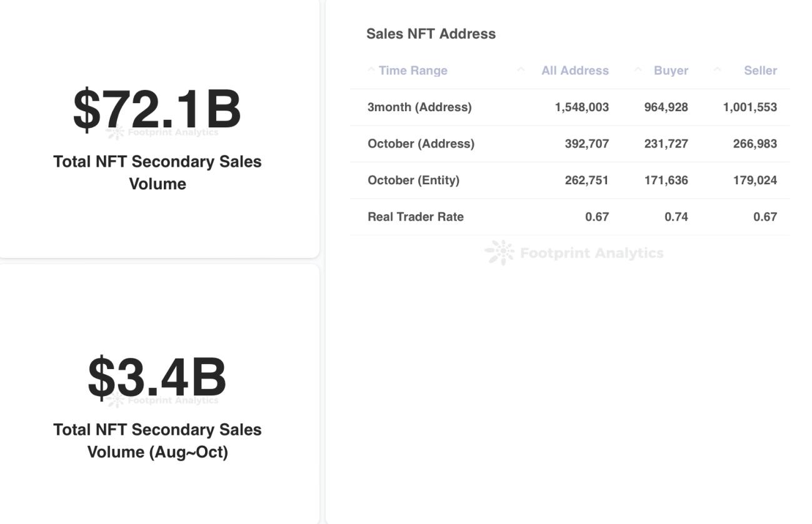This screenshot has height=524, width=812.
Task: Click the $72.1B total sales figure
Action: (x=157, y=109)
